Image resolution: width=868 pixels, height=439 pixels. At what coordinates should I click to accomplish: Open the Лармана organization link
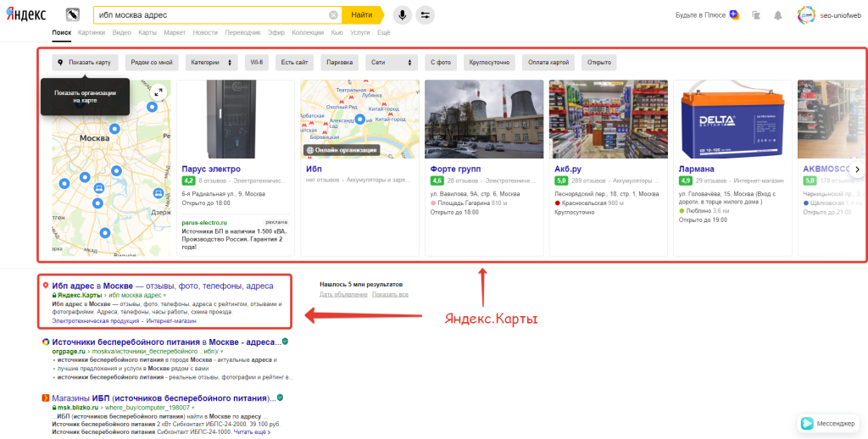click(697, 169)
